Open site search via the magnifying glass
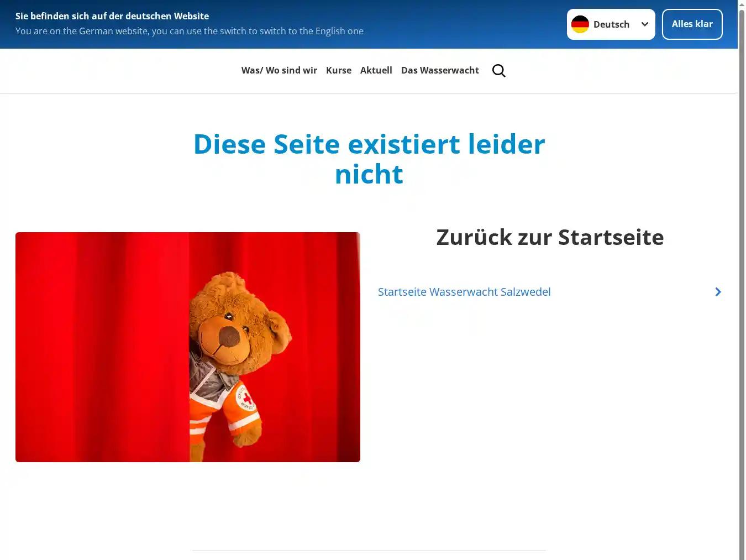 tap(498, 70)
